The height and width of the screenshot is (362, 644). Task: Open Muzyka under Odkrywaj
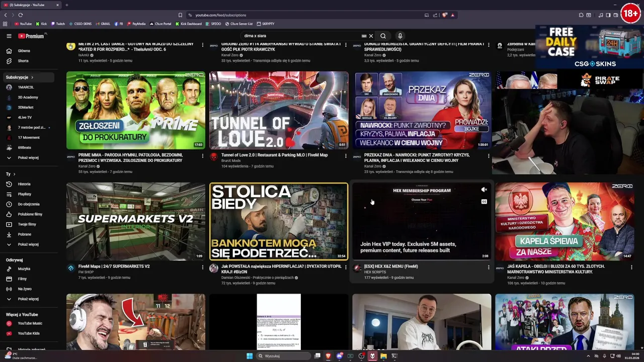pos(28,268)
